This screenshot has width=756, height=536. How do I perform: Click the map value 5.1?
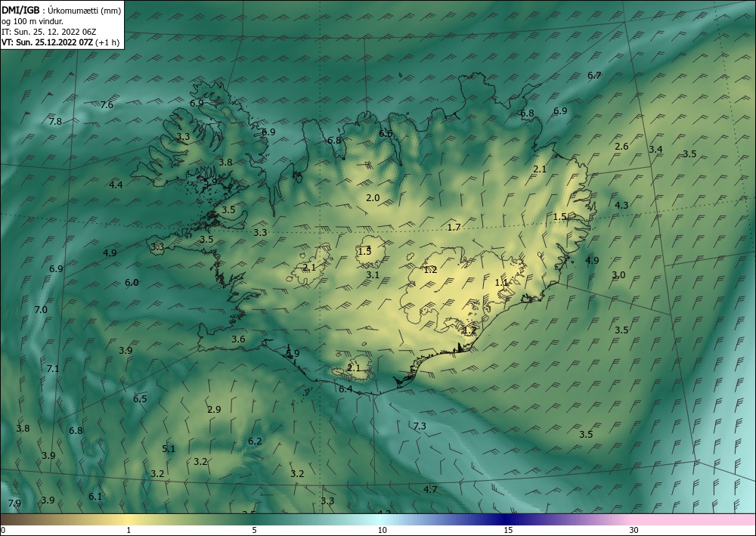[x=169, y=449]
